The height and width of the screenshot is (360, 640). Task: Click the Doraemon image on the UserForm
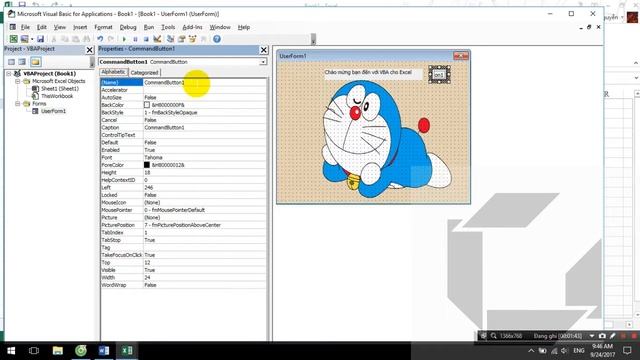386,140
